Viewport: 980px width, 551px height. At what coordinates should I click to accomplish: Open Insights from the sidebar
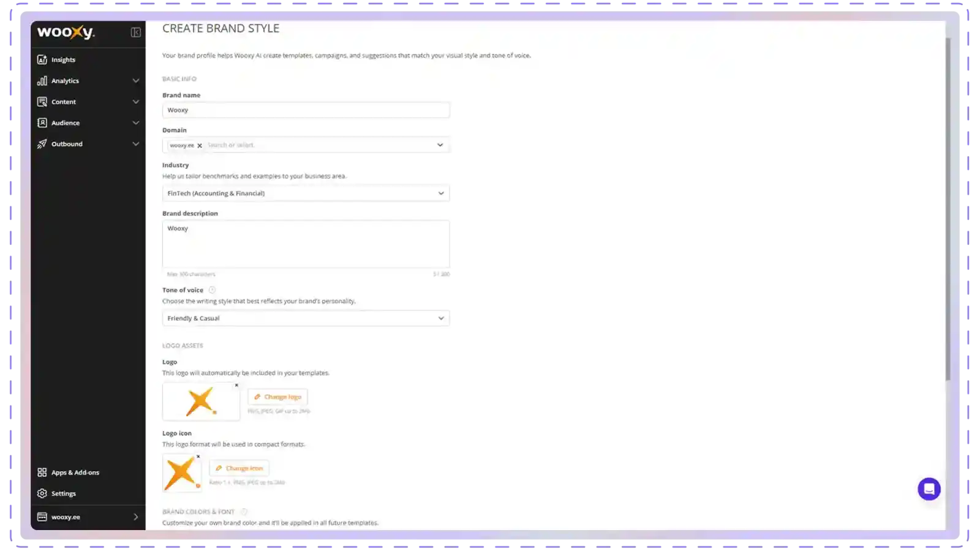coord(63,60)
